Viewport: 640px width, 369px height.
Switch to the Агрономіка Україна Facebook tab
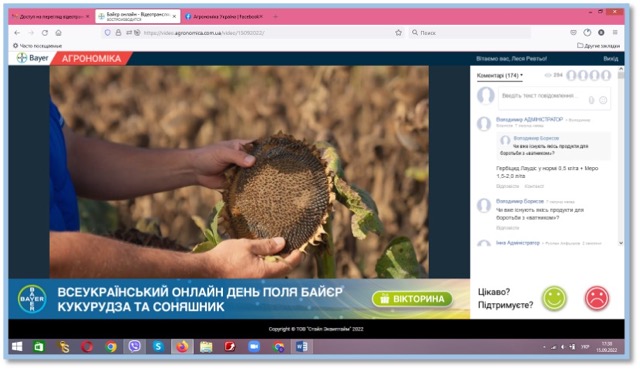(224, 16)
